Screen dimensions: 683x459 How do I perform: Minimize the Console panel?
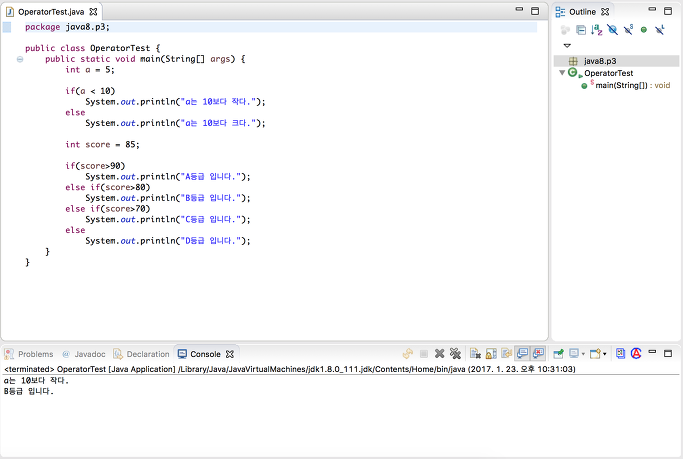(652, 351)
